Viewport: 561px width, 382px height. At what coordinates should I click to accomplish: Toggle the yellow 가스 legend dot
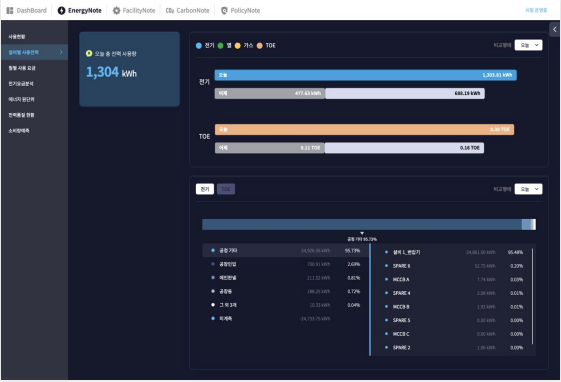pyautogui.click(x=238, y=45)
